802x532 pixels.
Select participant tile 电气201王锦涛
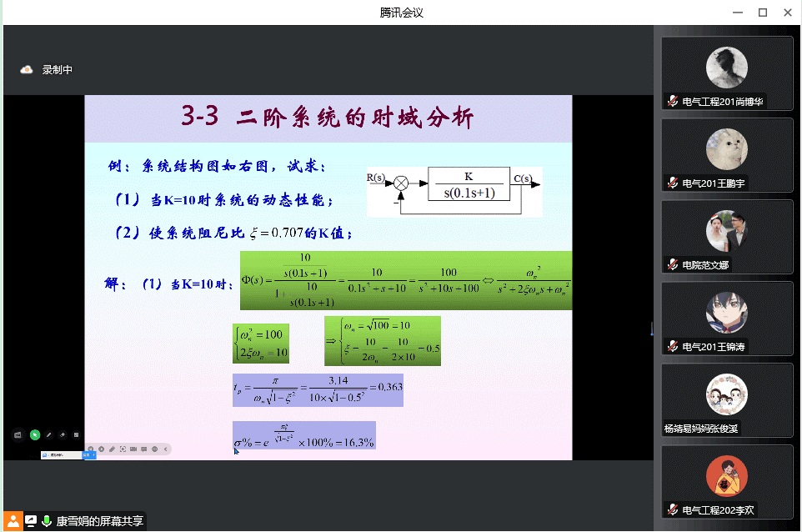pyautogui.click(x=727, y=319)
